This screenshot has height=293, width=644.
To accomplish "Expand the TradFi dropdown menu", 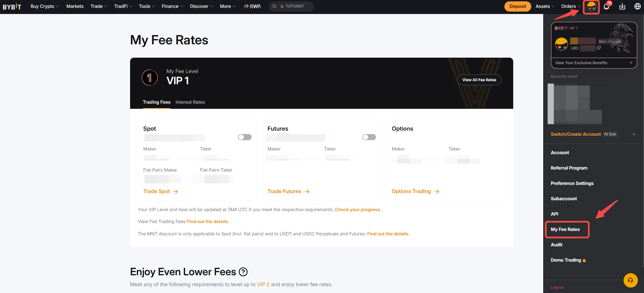I will coord(123,6).
